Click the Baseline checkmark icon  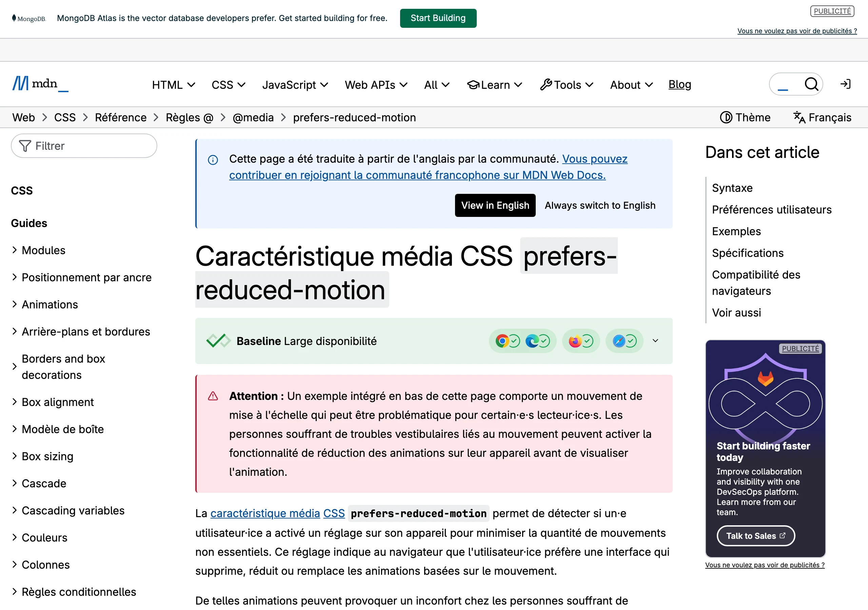tap(218, 341)
